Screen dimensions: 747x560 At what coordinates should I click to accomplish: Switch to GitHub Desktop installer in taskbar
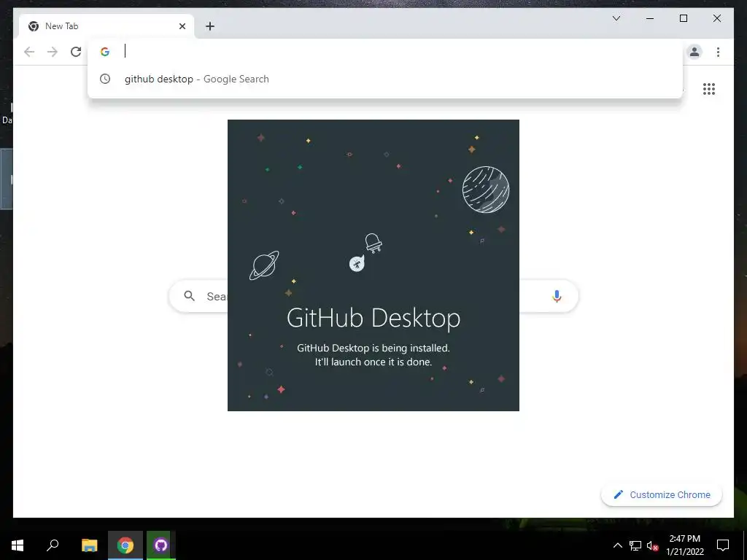(161, 545)
